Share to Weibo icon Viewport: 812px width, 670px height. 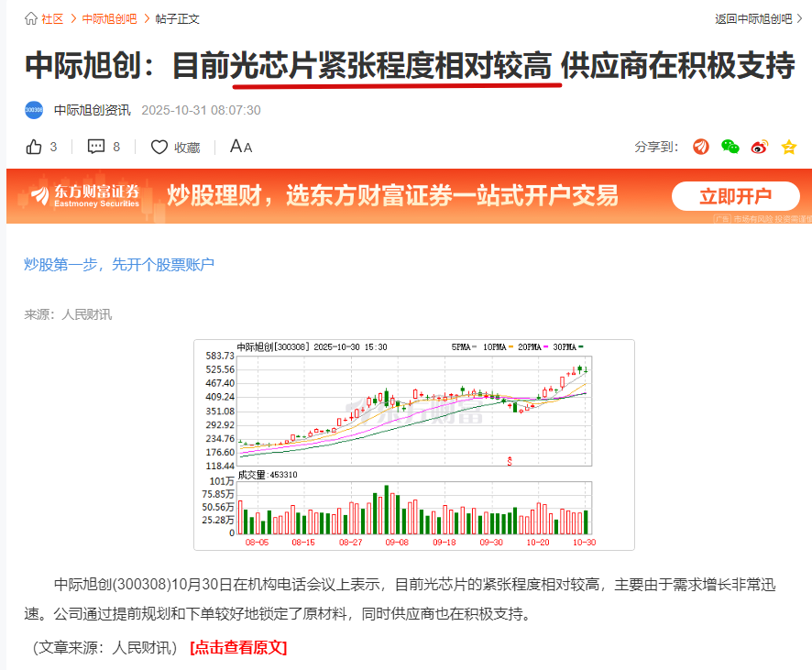(x=760, y=147)
